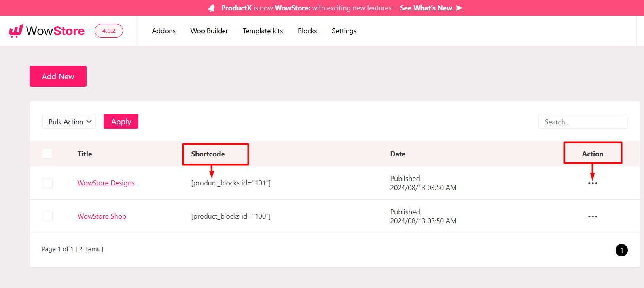Open the WowStore Shop link
This screenshot has height=288, width=644.
click(102, 216)
